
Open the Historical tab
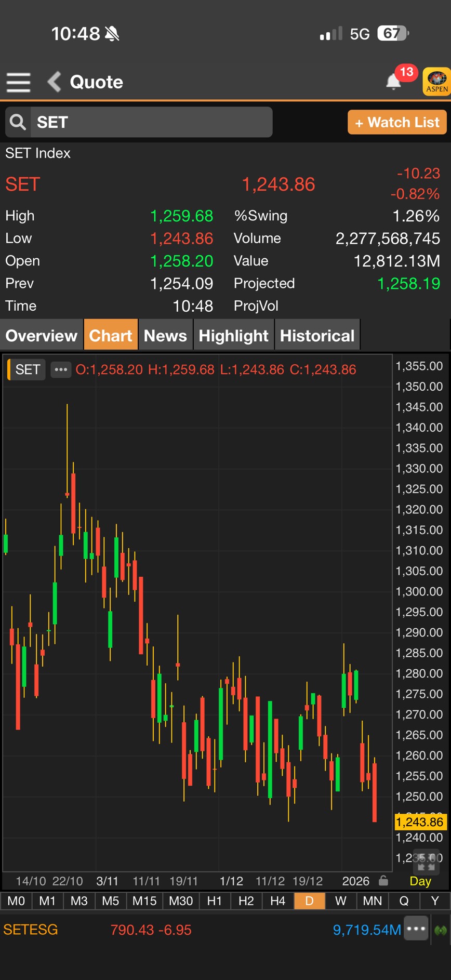pos(317,335)
